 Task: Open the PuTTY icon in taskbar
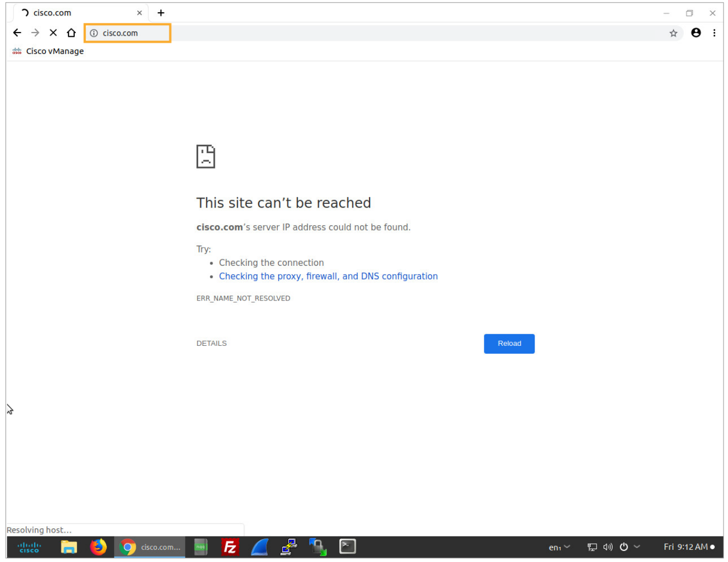click(289, 547)
